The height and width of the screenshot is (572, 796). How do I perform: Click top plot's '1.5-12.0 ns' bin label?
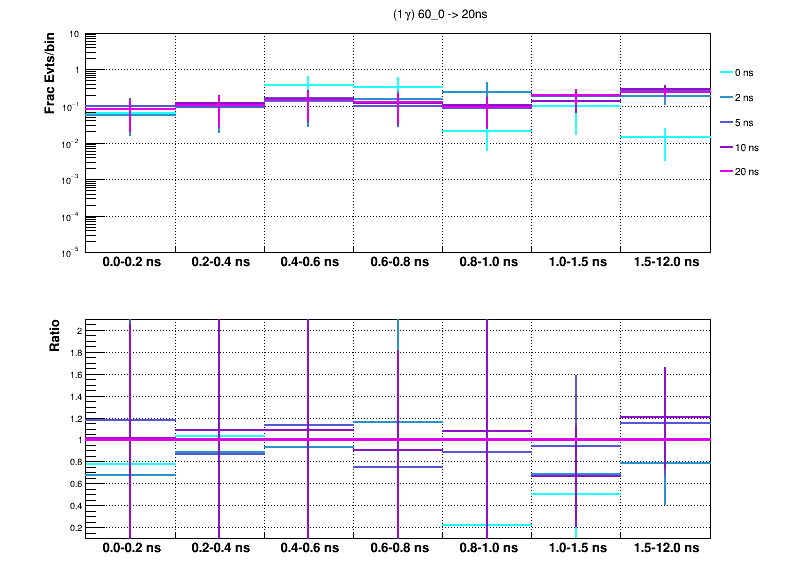coord(665,263)
